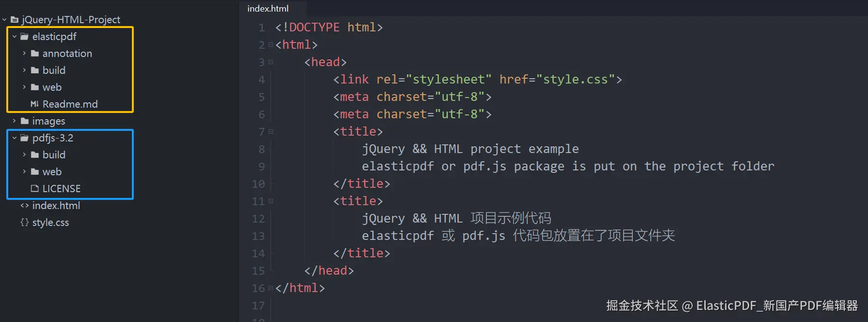
Task: Click the meta charset text on line 6
Action: [x=412, y=114]
